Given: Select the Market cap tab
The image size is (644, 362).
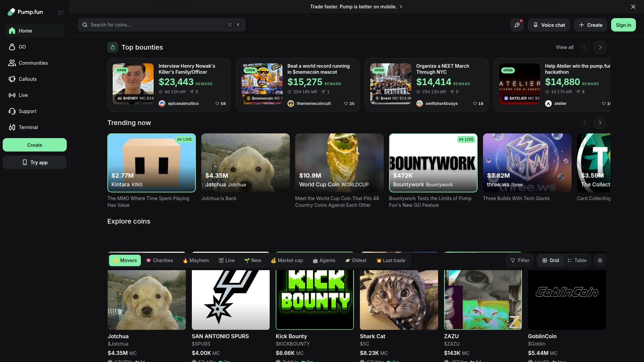Looking at the screenshot, I should [287, 260].
